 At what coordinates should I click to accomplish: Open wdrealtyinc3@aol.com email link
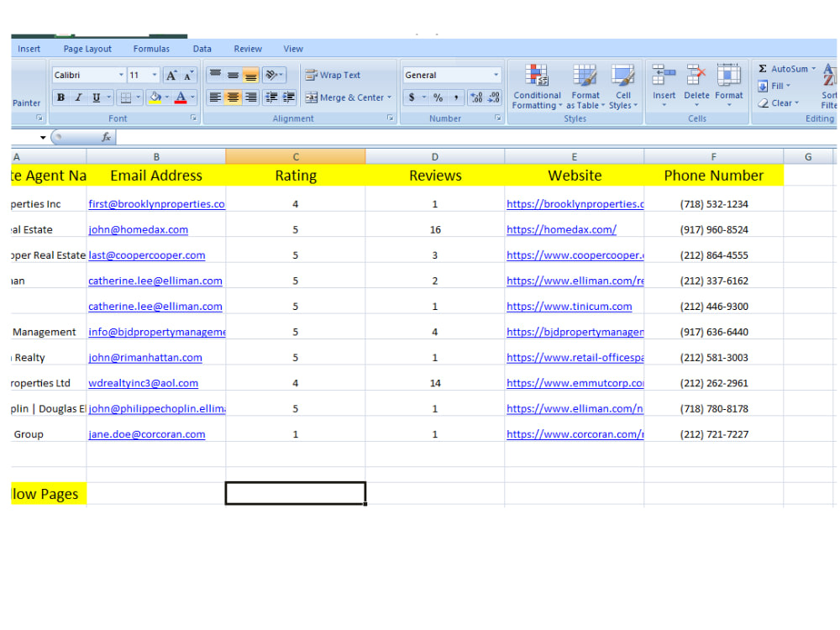(x=143, y=383)
